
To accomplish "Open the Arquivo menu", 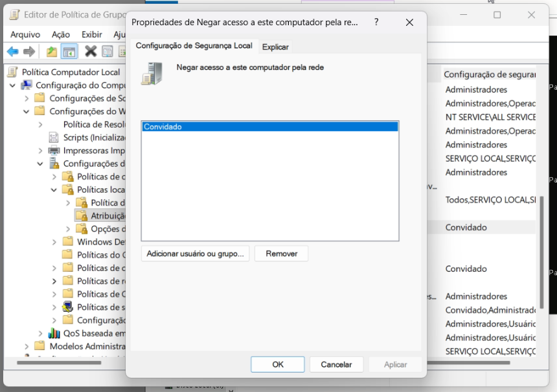I will point(25,34).
